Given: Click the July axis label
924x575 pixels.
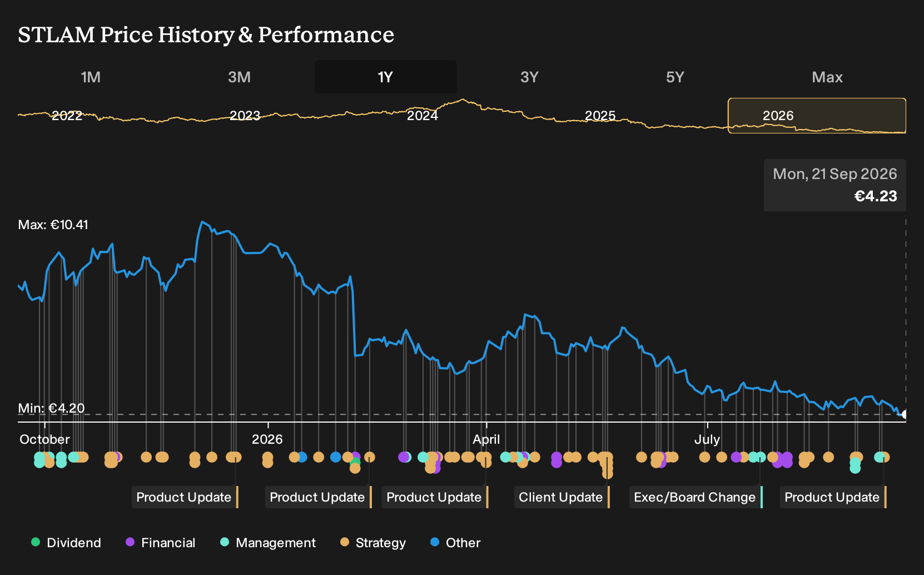Looking at the screenshot, I should click(x=707, y=439).
